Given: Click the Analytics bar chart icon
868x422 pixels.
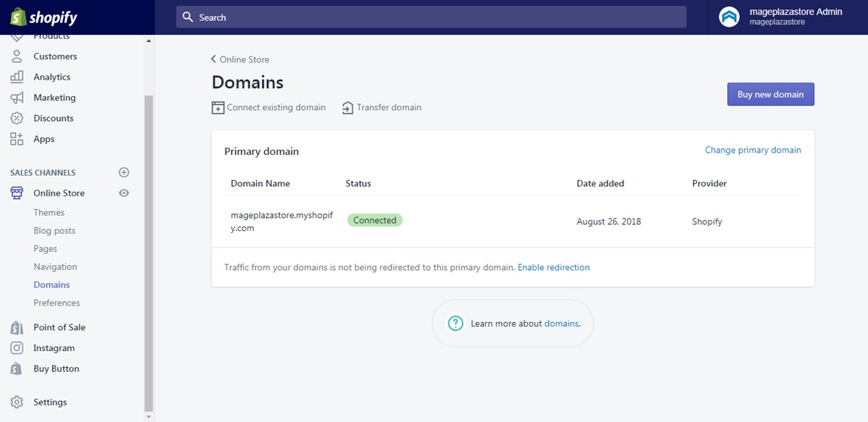Looking at the screenshot, I should click(x=17, y=77).
